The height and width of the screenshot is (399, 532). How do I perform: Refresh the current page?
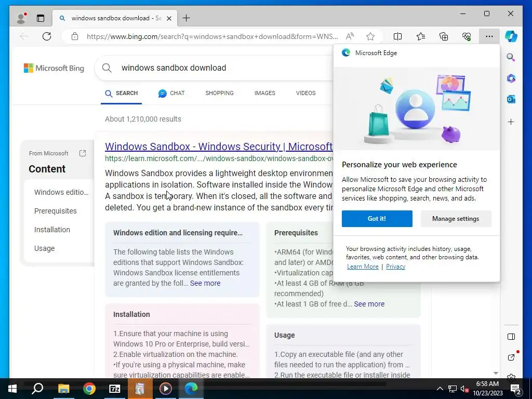[x=47, y=36]
